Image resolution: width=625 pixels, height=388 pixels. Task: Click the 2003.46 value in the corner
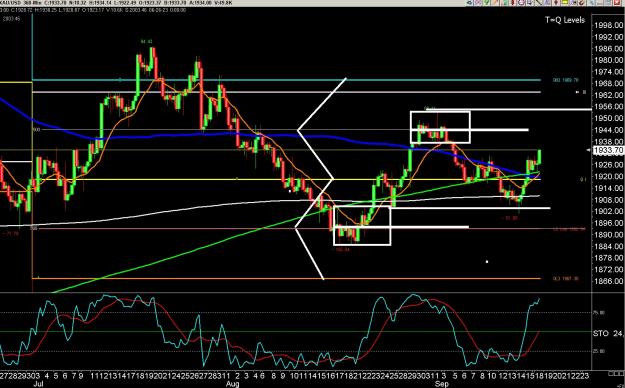pyautogui.click(x=11, y=19)
